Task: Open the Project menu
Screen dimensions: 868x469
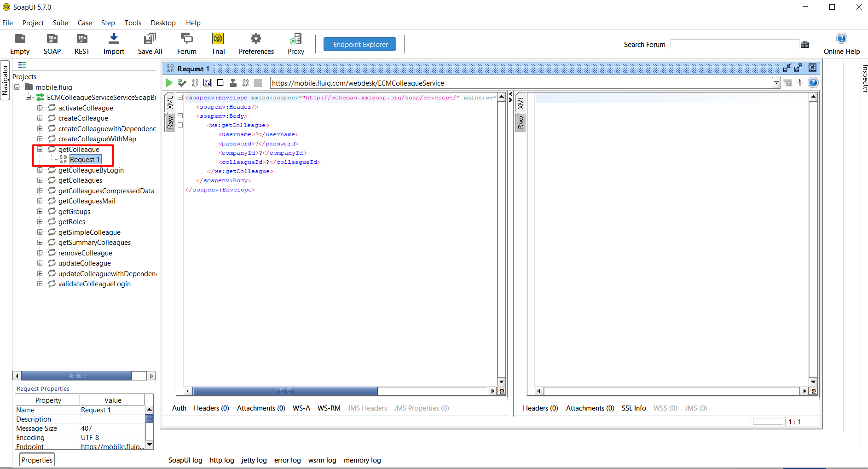Action: point(33,23)
